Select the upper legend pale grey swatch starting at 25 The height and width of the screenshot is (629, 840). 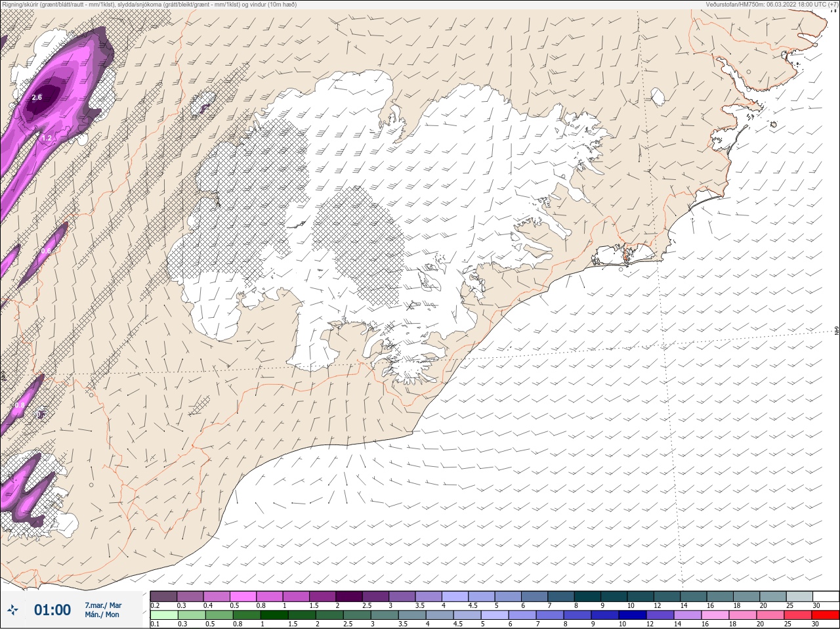[x=799, y=596]
